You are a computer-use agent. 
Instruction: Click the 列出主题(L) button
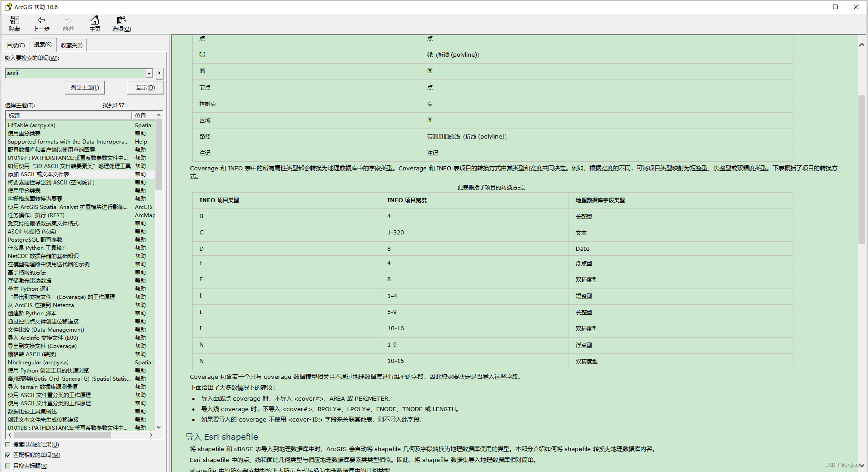[x=85, y=88]
